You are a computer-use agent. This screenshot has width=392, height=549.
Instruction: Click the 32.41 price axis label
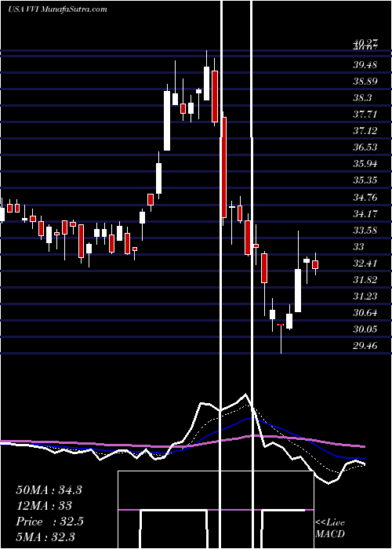(365, 263)
